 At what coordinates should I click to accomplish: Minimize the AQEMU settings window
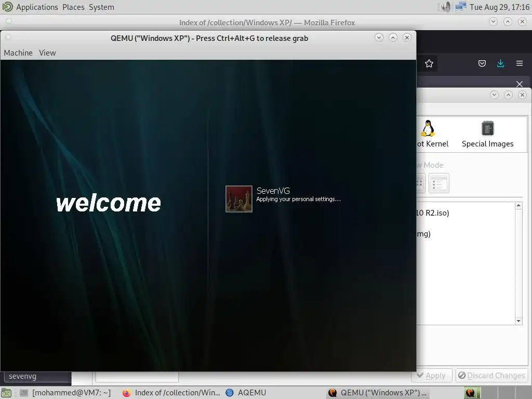click(x=495, y=95)
